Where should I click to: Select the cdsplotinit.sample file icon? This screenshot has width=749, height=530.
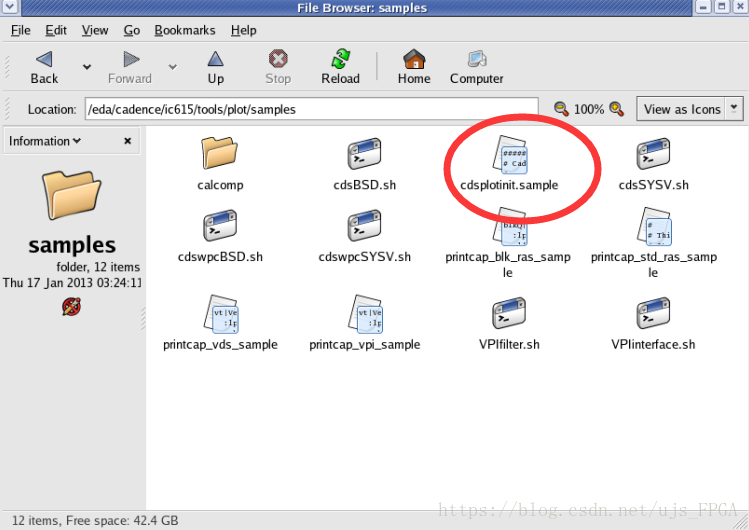510,155
